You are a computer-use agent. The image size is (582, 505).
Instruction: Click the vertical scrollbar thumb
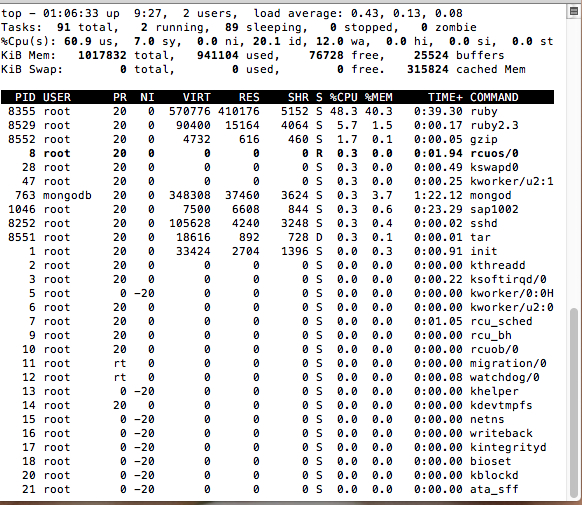tap(574, 403)
